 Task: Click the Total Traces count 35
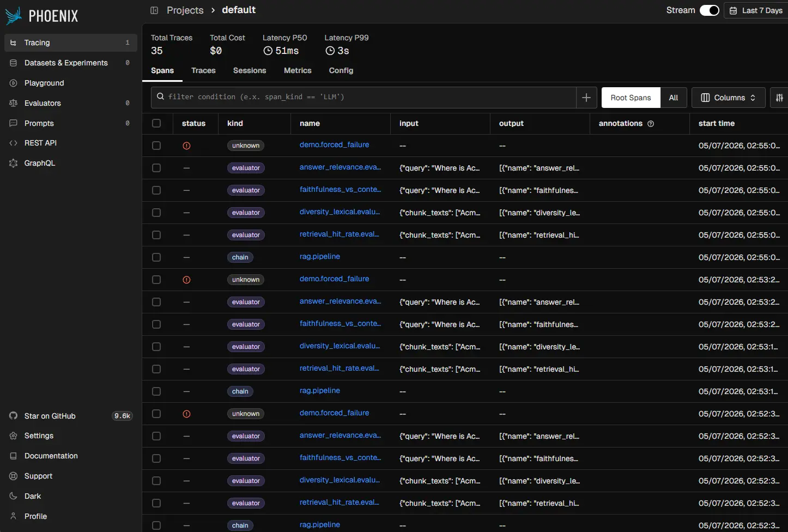point(157,51)
